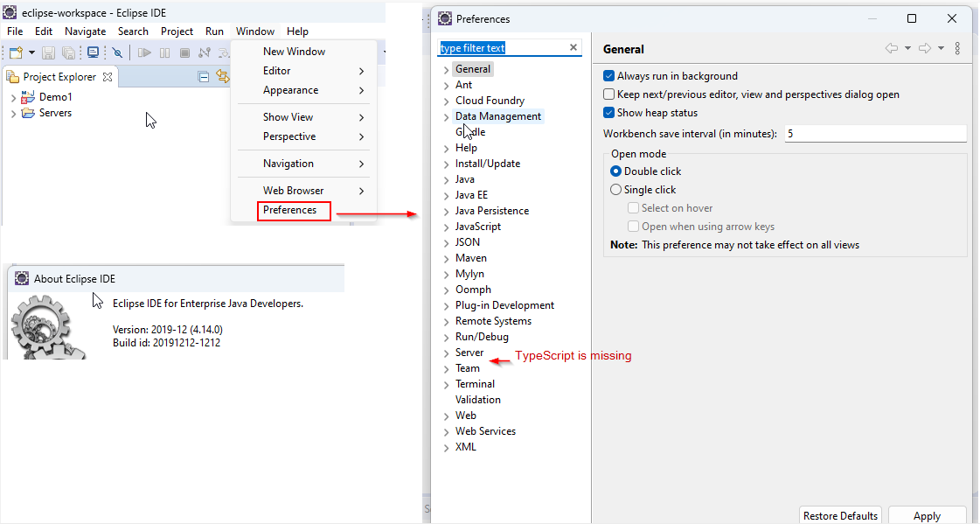Click the Suspend debug icon
The width and height of the screenshot is (980, 524).
point(164,52)
